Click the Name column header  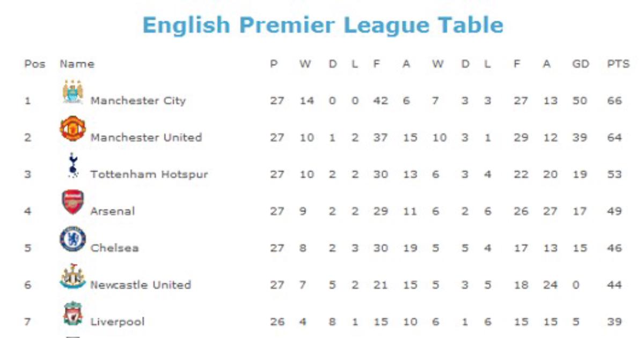(x=77, y=64)
